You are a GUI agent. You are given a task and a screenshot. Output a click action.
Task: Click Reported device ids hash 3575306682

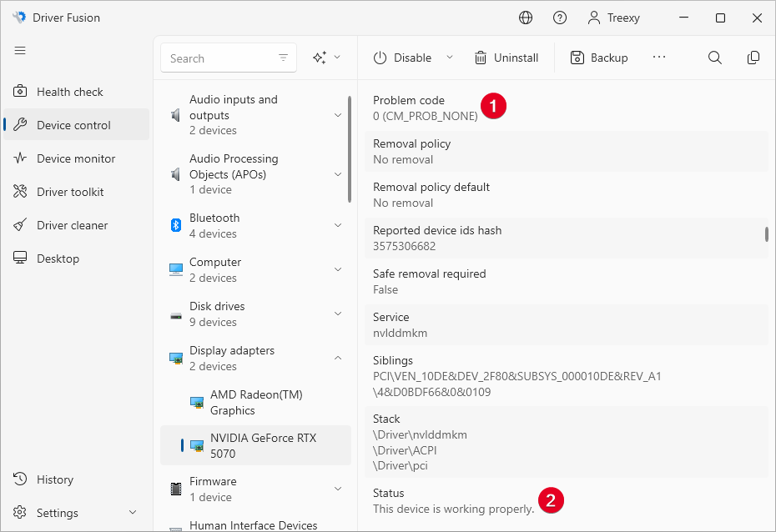[x=405, y=246]
